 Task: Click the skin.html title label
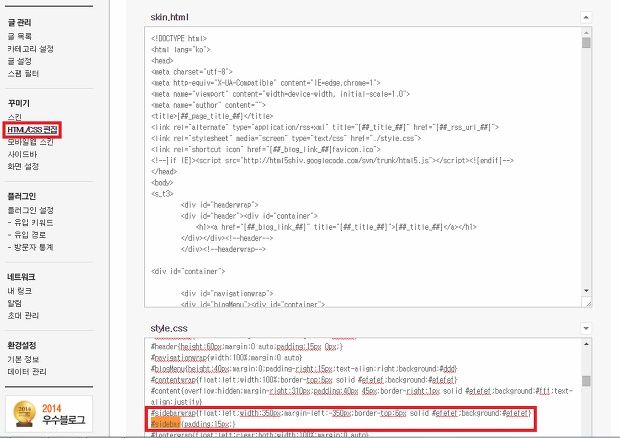tap(169, 17)
